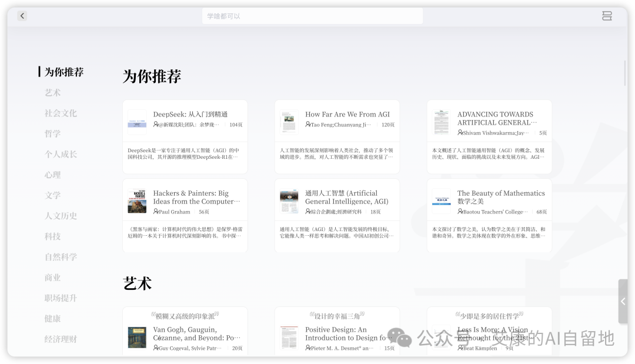Select the 经济理财 category

click(x=61, y=339)
